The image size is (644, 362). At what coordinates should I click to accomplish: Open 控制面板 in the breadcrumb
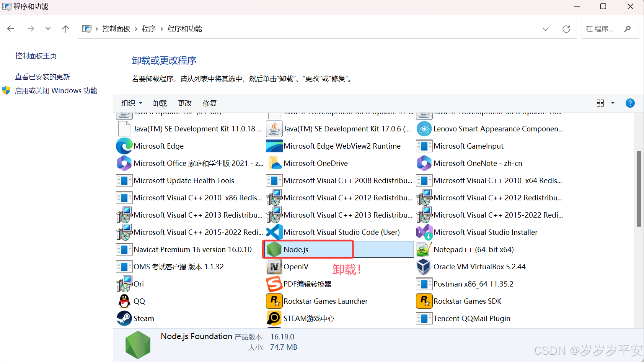[116, 29]
